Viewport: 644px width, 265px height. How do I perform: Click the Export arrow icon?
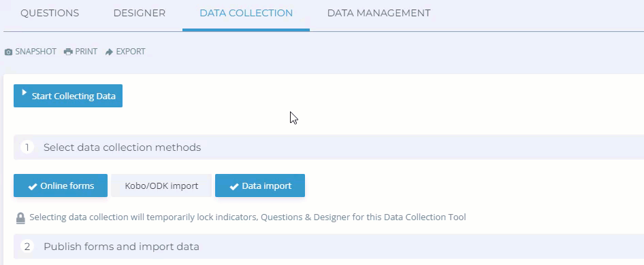(x=109, y=52)
